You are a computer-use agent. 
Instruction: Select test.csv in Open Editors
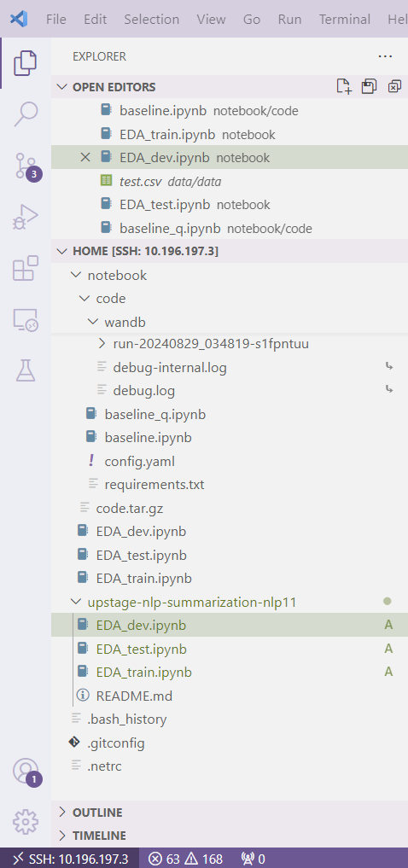pos(230,180)
